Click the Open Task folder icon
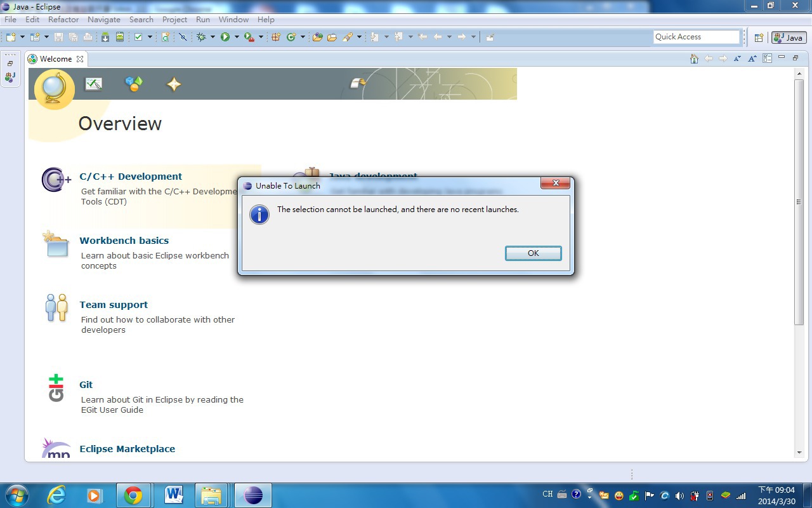 pos(332,37)
